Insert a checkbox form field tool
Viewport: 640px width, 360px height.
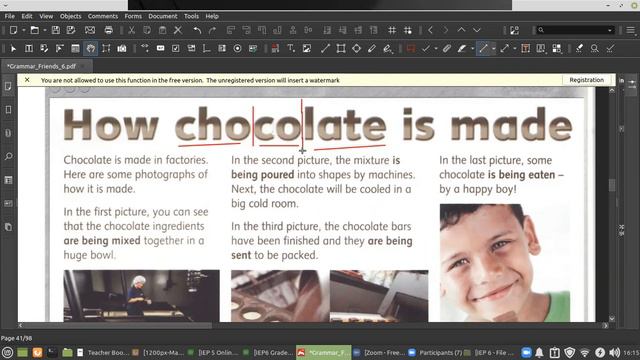[176, 49]
